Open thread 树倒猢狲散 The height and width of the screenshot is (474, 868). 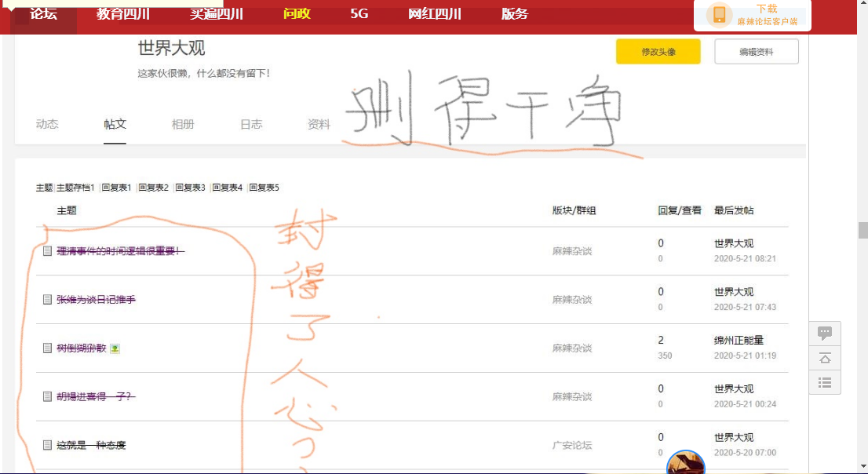click(x=82, y=348)
